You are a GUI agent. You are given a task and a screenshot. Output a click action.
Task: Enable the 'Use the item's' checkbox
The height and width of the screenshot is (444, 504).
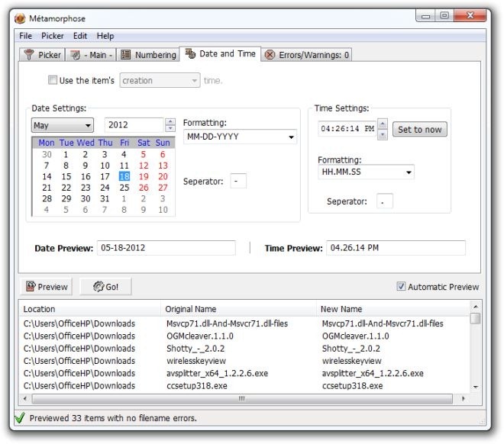coord(53,80)
